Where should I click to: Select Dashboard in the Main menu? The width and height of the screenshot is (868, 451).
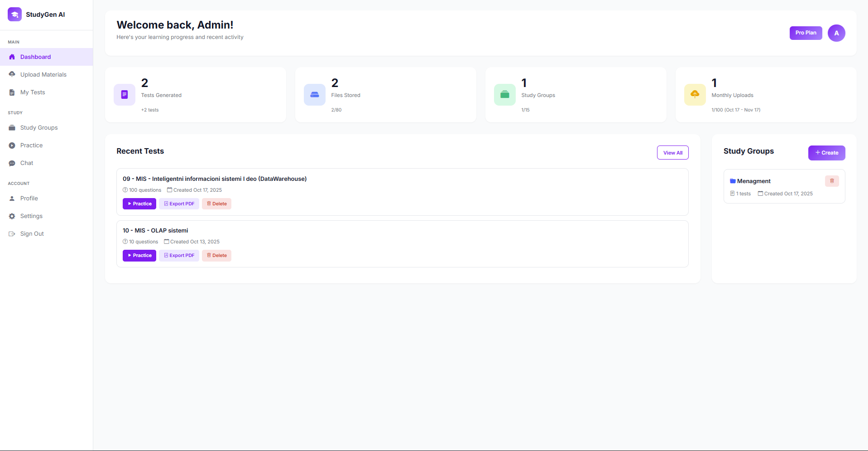[x=35, y=57]
